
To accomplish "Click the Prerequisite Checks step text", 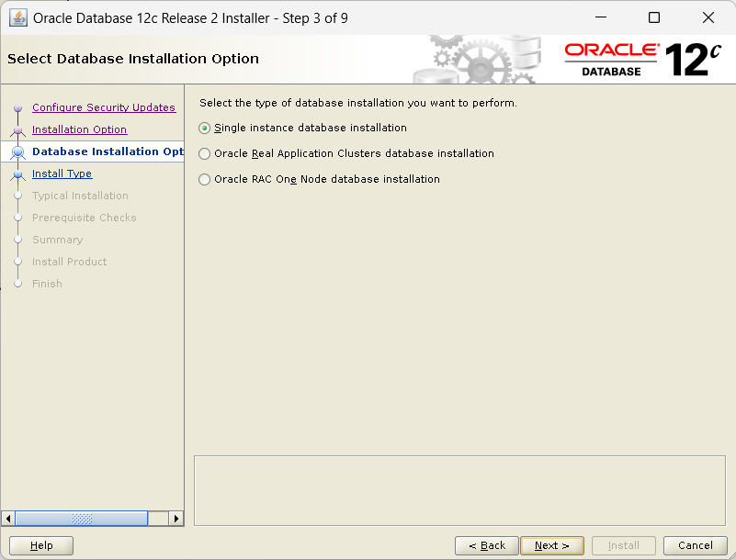I will click(x=85, y=218).
